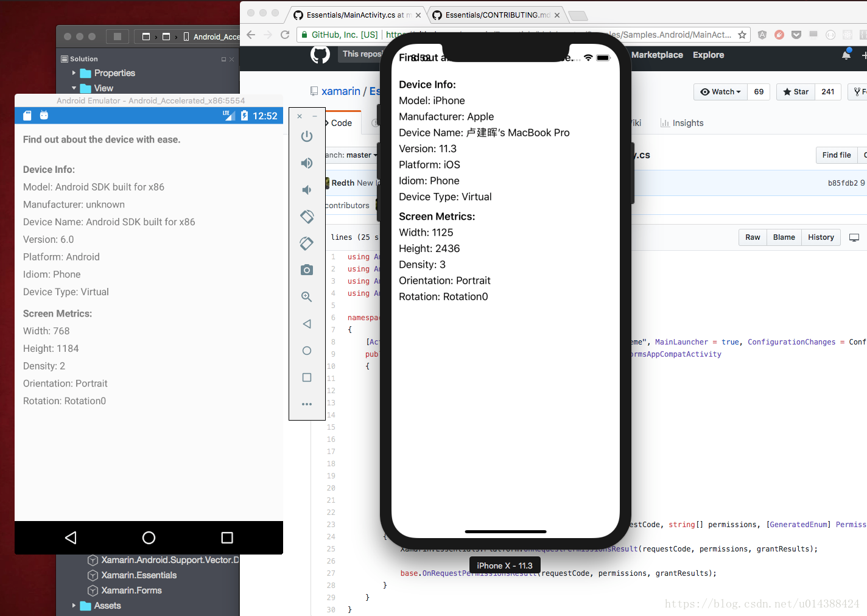This screenshot has height=616, width=867.
Task: Select Xamarin.Android.Support.Vector package in tree
Action: [163, 560]
